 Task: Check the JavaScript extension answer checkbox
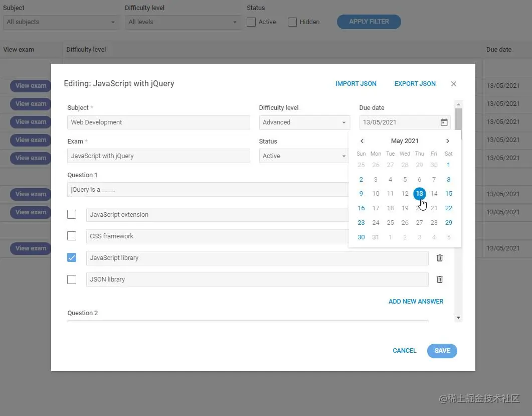[72, 214]
